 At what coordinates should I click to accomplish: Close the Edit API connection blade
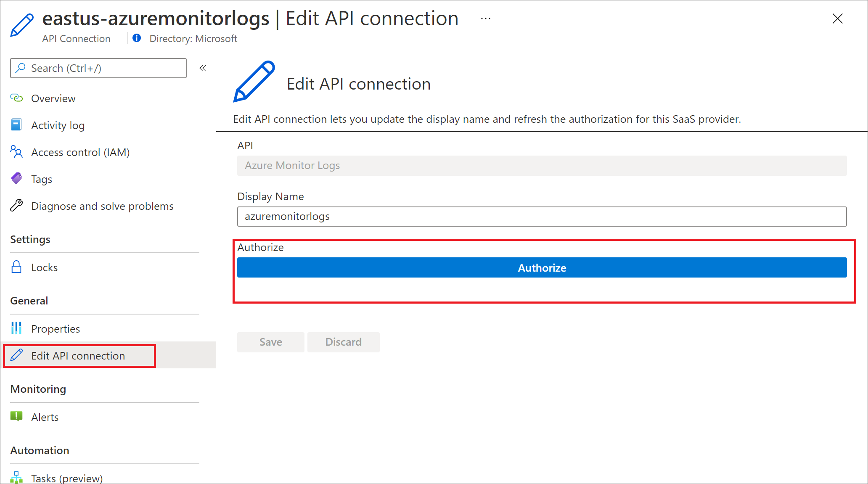(x=837, y=19)
